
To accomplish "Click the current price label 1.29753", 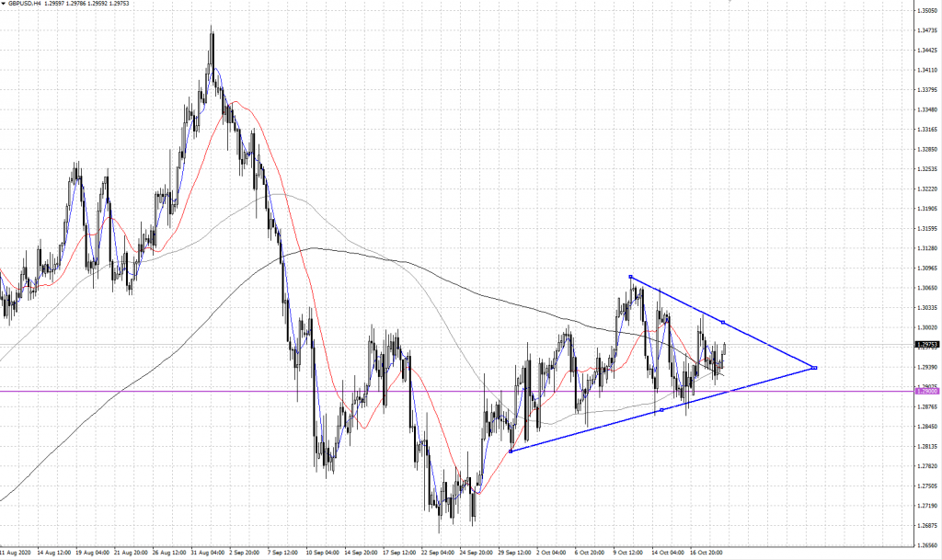I will point(926,345).
